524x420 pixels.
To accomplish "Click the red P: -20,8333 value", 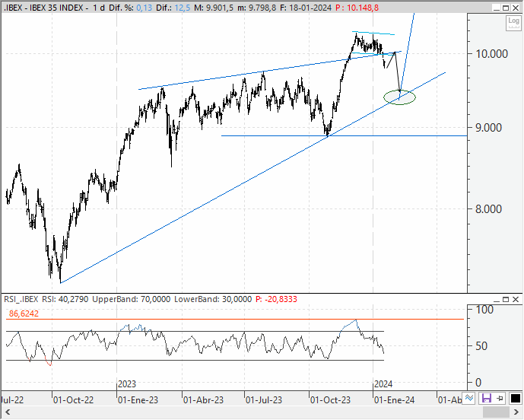I will (276, 299).
